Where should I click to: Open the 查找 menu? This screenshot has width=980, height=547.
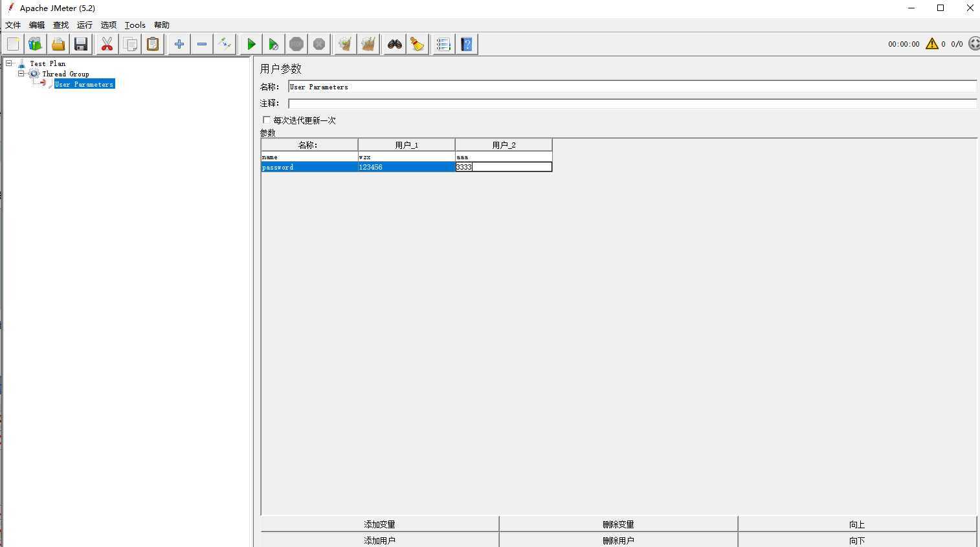pos(61,25)
